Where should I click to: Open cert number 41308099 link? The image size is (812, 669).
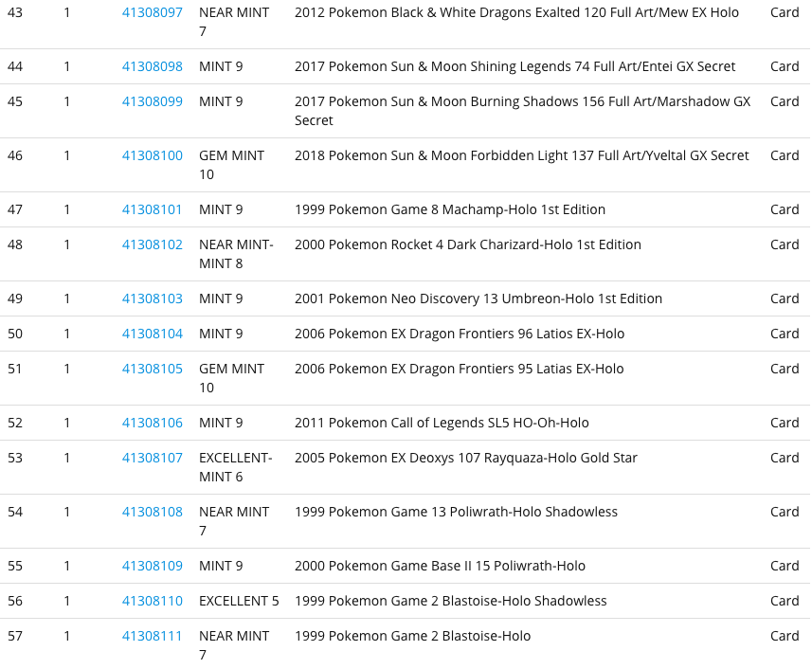(x=153, y=101)
